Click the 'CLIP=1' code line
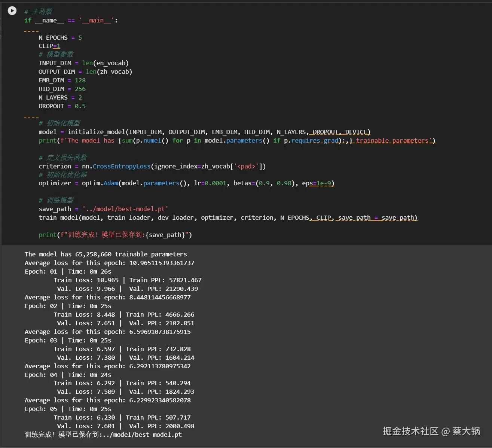Screen dimensions: 492x448 click(x=49, y=46)
